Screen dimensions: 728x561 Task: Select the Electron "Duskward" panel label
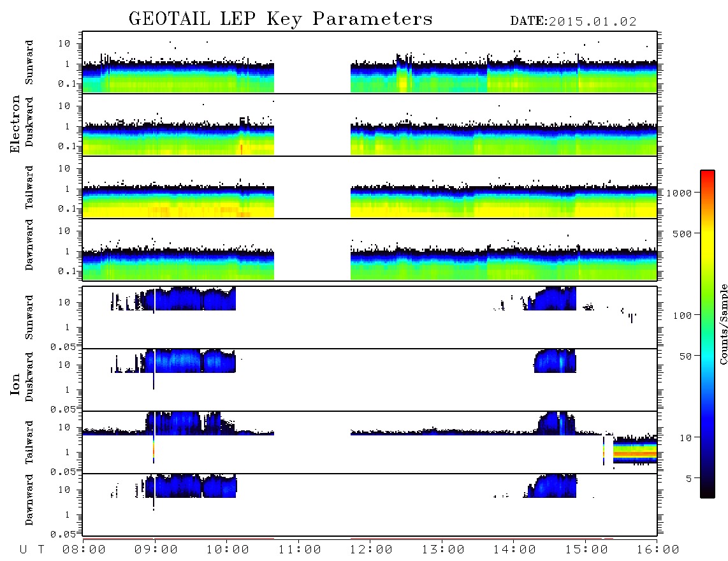(x=29, y=122)
